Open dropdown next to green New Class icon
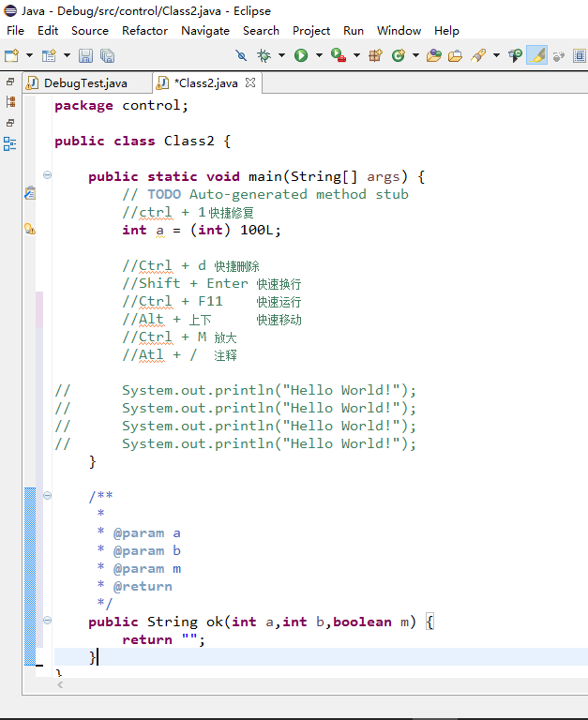This screenshot has width=588, height=720. coord(415,55)
